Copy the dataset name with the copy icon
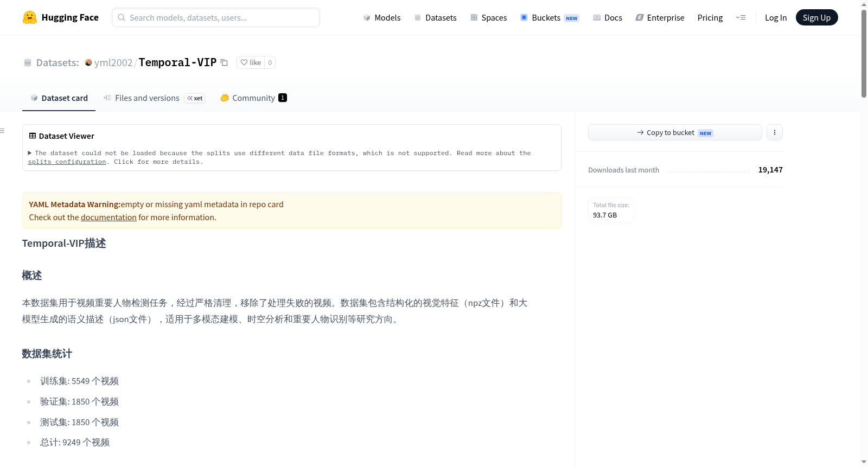Screen dimensions: 868x467 click(x=224, y=62)
